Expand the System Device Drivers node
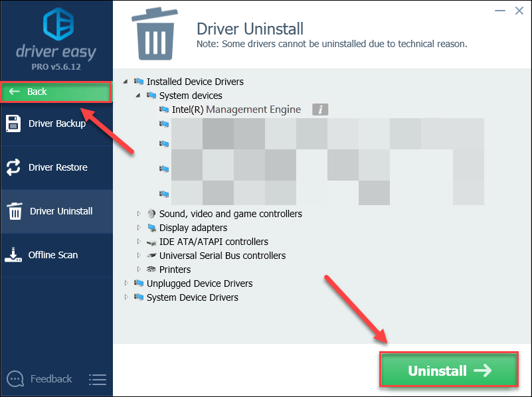The width and height of the screenshot is (532, 397). pos(126,297)
